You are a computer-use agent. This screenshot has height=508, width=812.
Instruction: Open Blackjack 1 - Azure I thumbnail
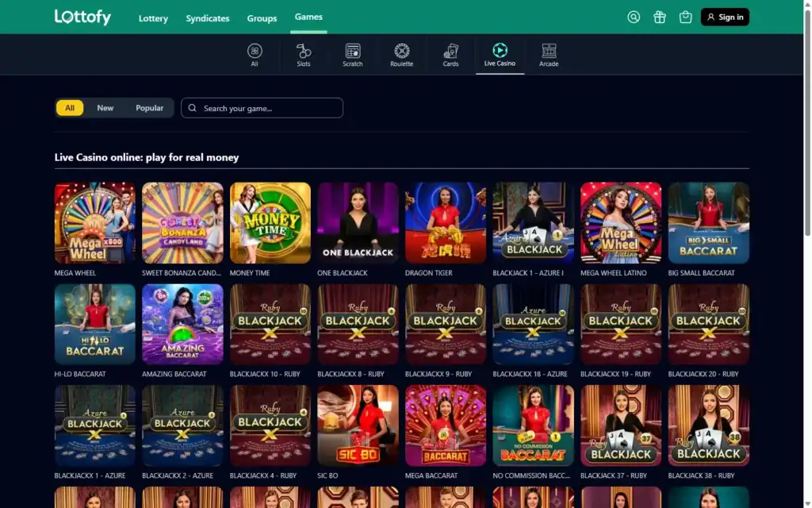tap(534, 223)
